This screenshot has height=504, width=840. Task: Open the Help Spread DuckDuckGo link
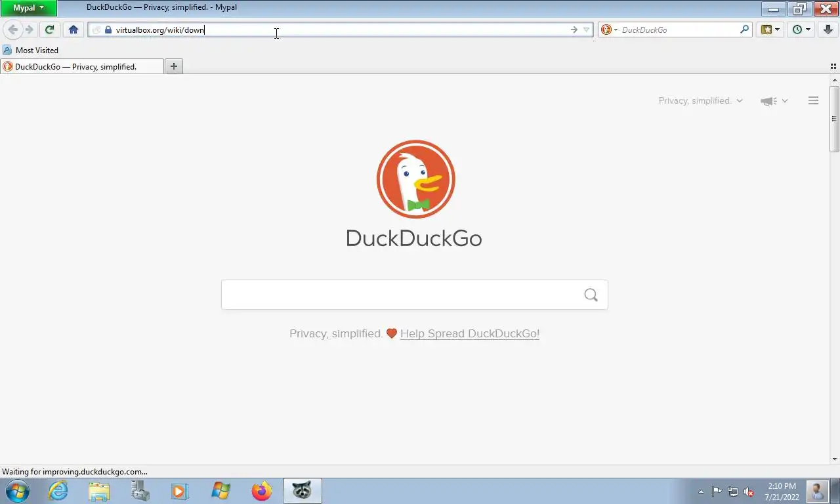pos(470,333)
